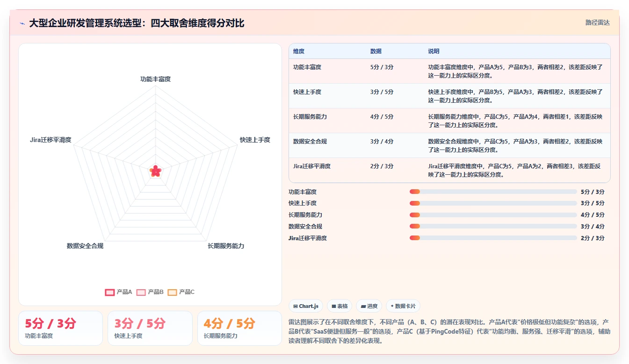The width and height of the screenshot is (629, 364).
Task: Select the Chart.js chip
Action: click(x=306, y=306)
